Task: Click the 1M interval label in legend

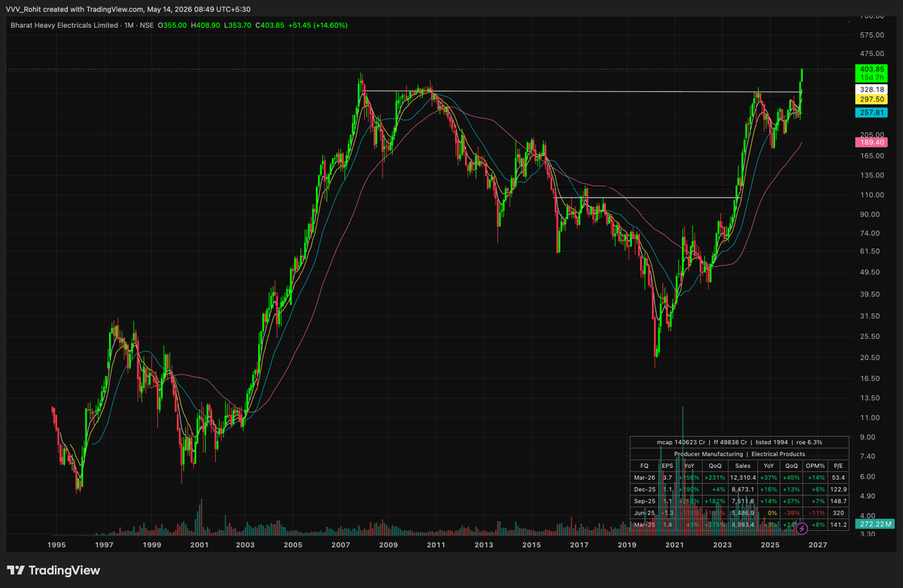Action: coord(129,26)
